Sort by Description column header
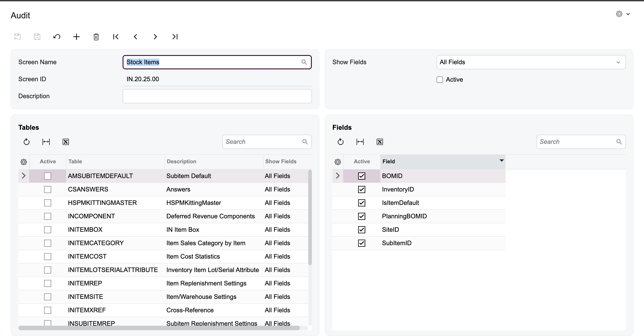 coord(181,162)
